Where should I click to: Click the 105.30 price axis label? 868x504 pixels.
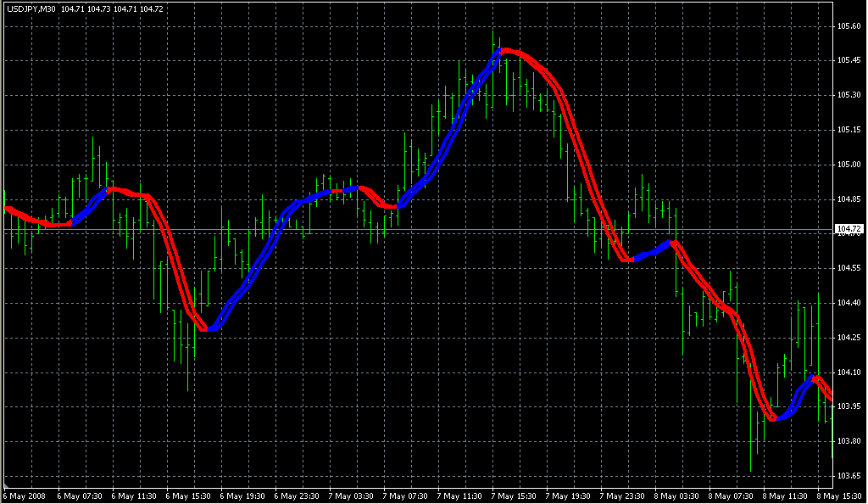tap(849, 95)
